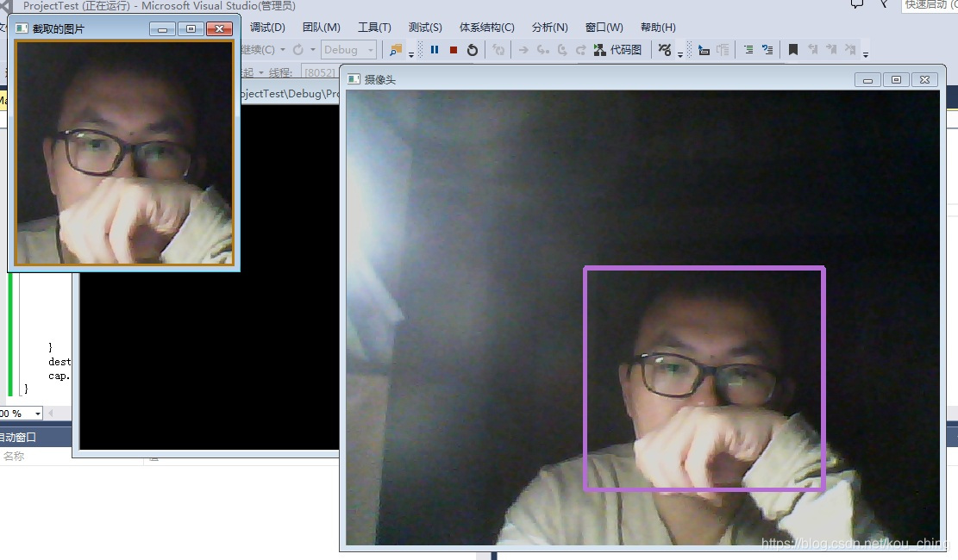Open the thread (线程) dropdown field
Screen dimensions: 958x560
321,72
